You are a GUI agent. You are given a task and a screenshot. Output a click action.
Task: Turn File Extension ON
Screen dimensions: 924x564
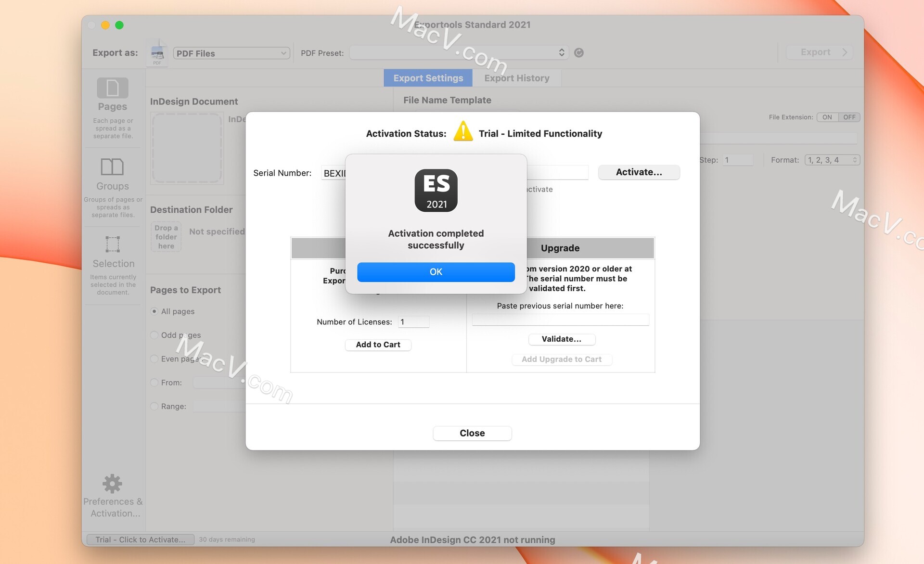827,117
